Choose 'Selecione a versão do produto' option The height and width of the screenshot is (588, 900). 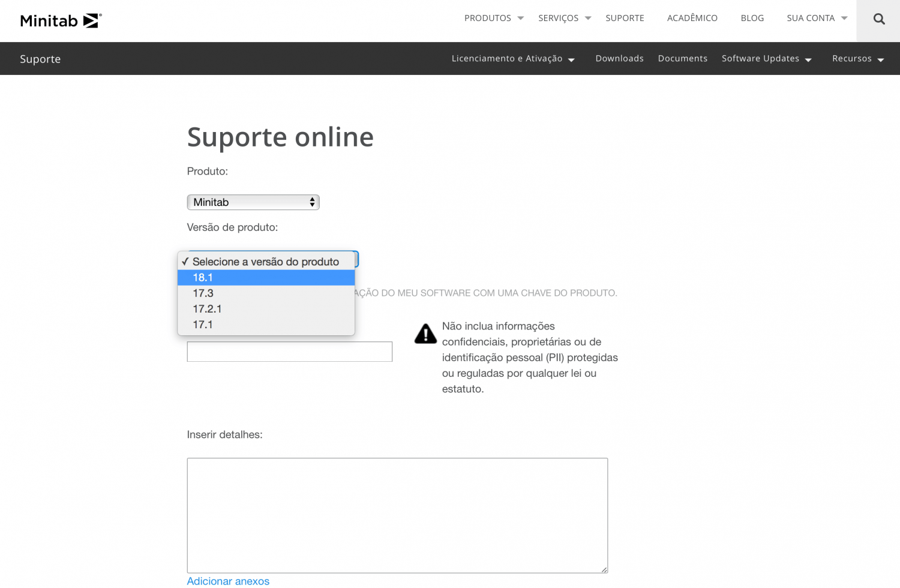pyautogui.click(x=266, y=262)
